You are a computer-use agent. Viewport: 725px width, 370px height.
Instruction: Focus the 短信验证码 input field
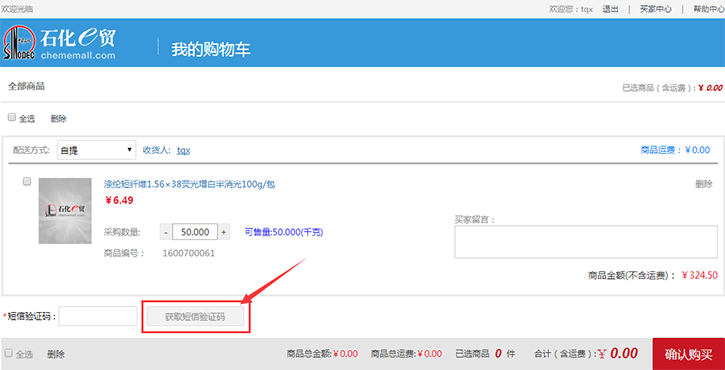pos(98,316)
